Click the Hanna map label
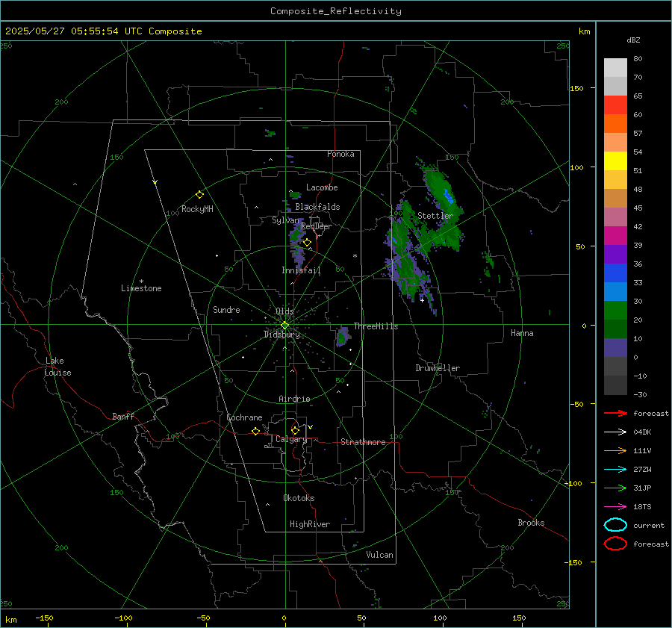Screen dimensions: 672x628 pos(522,333)
